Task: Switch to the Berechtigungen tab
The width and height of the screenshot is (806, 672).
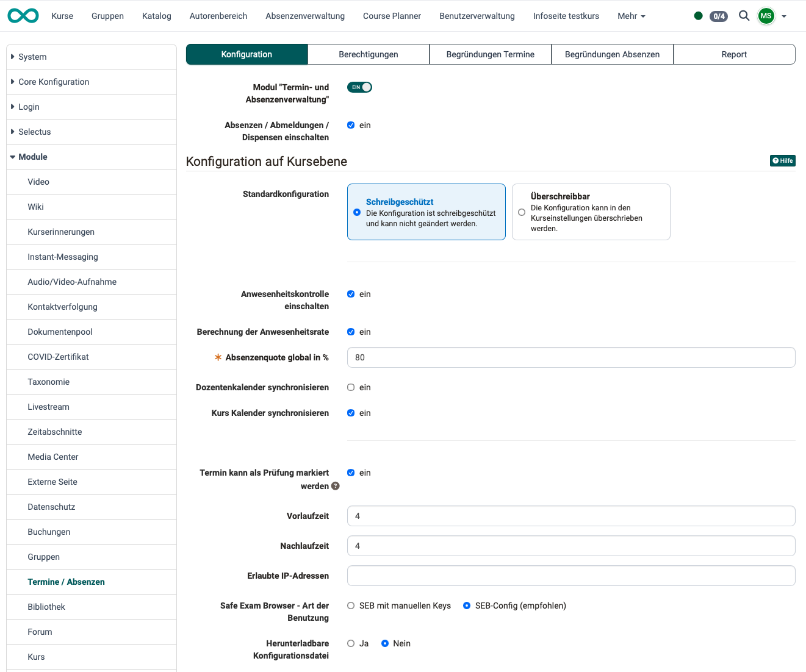Action: point(369,54)
